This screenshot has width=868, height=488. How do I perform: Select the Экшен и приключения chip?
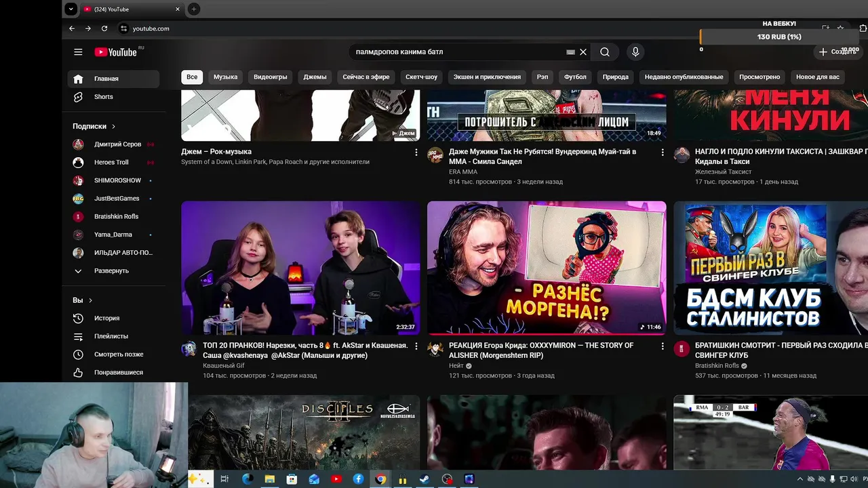click(487, 77)
